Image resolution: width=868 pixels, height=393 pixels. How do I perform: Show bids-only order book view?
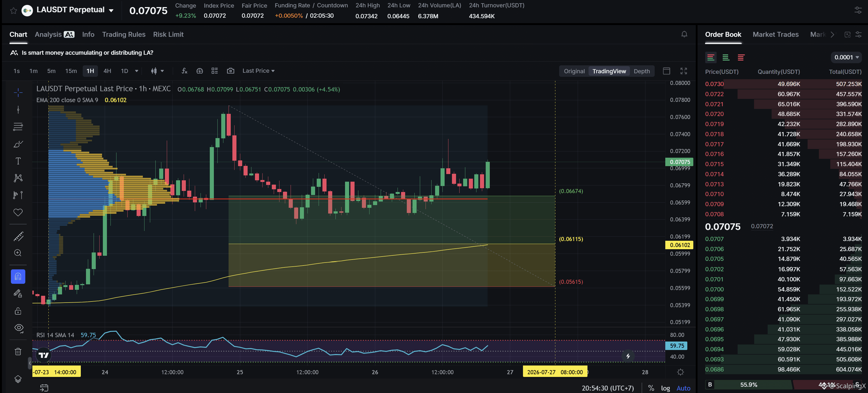(x=726, y=57)
